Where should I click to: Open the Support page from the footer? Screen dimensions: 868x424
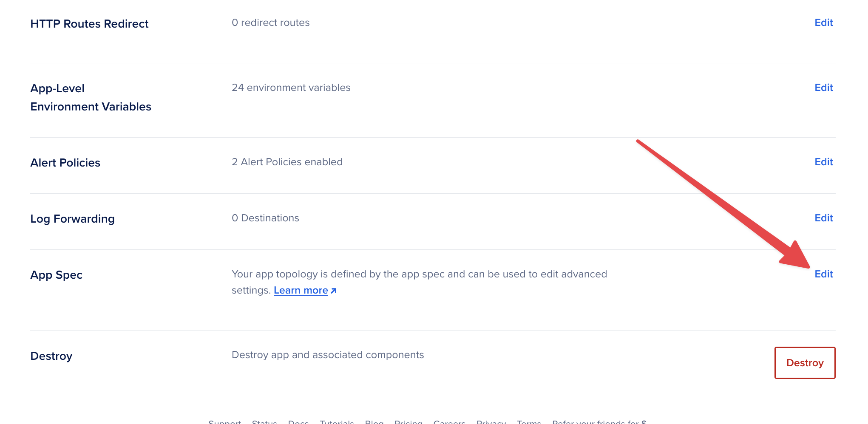[x=225, y=421]
